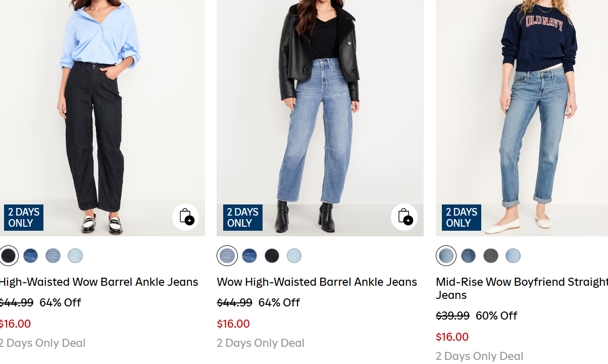Select the black swatch on Wow High-Waisted jeans

(x=272, y=255)
